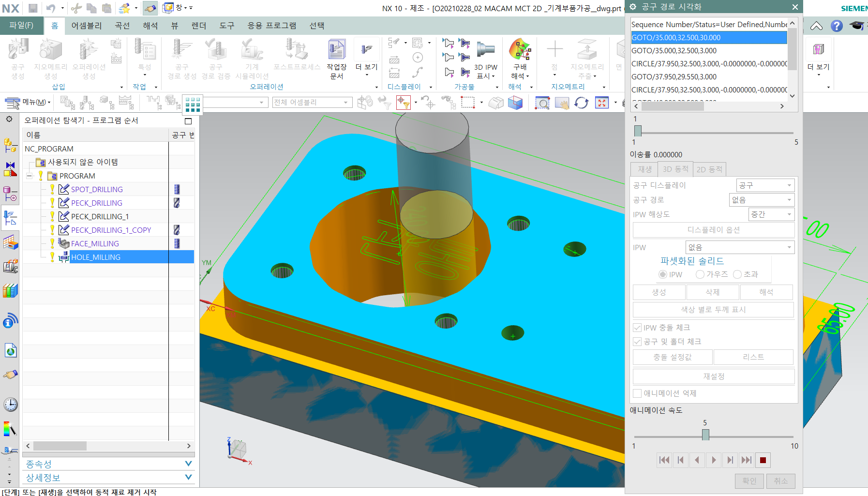This screenshot has width=868, height=496.
Task: Click the Internet Explorer sidebar icon
Action: click(x=10, y=350)
